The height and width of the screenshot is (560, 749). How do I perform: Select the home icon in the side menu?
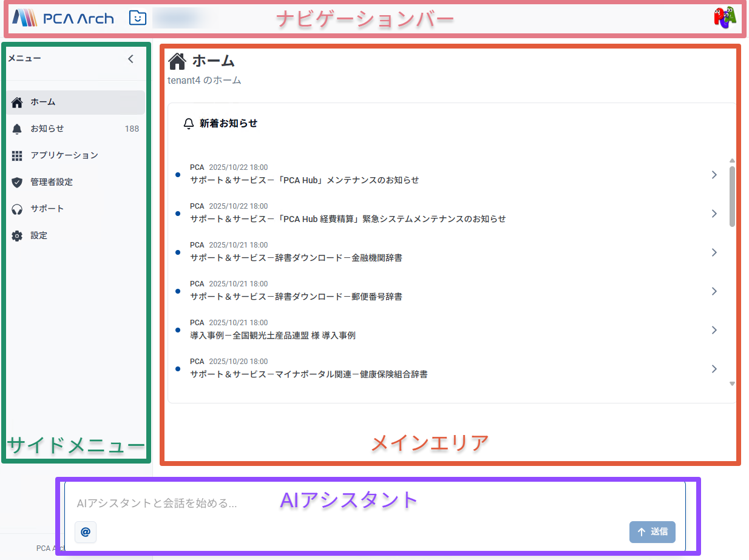click(16, 102)
